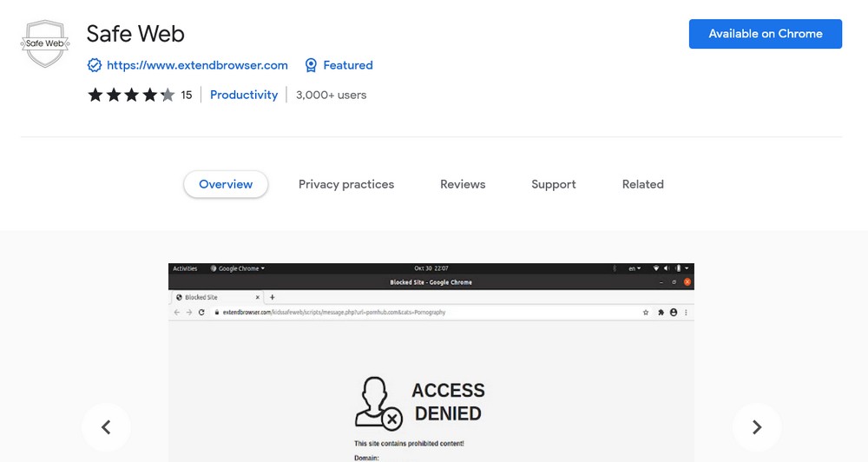Click the Safe Web extension title
868x462 pixels.
coord(135,34)
